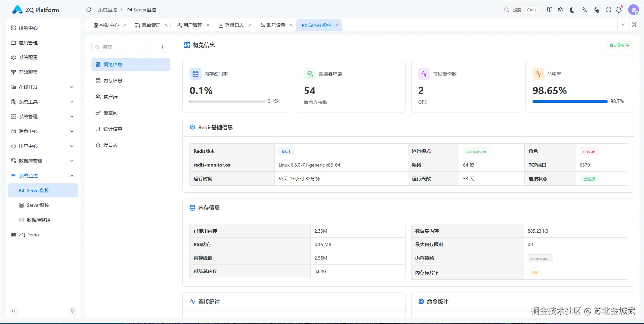Close the 控制中心 tab
This screenshot has height=324, width=644.
[x=125, y=25]
